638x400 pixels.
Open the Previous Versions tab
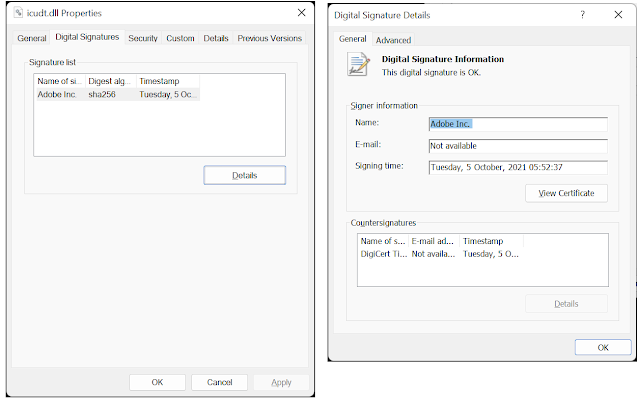[x=269, y=38]
